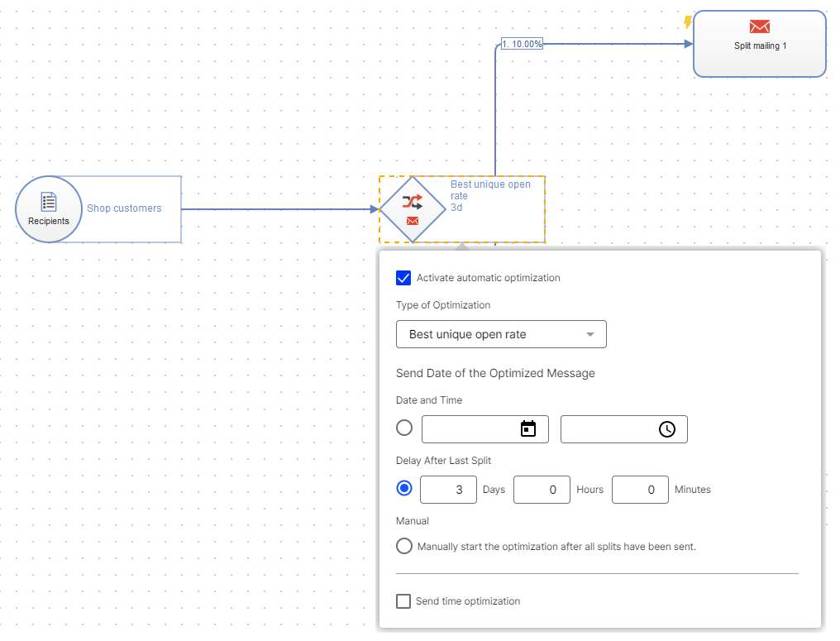Click the Manually start the optimization text

(556, 547)
